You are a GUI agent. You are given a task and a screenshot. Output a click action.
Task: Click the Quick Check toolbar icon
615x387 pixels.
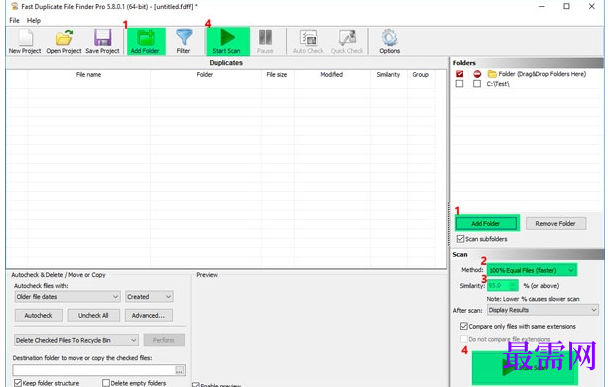[x=347, y=42]
